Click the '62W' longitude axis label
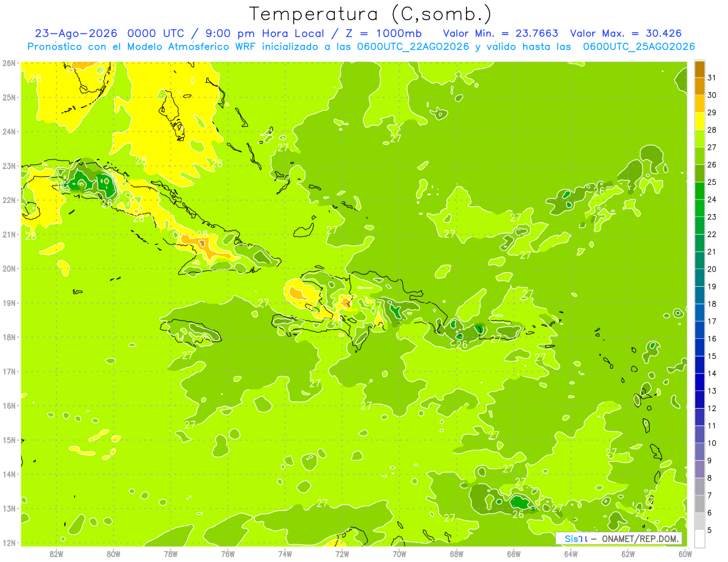Screen dimensions: 728x562 pyautogui.click(x=628, y=553)
